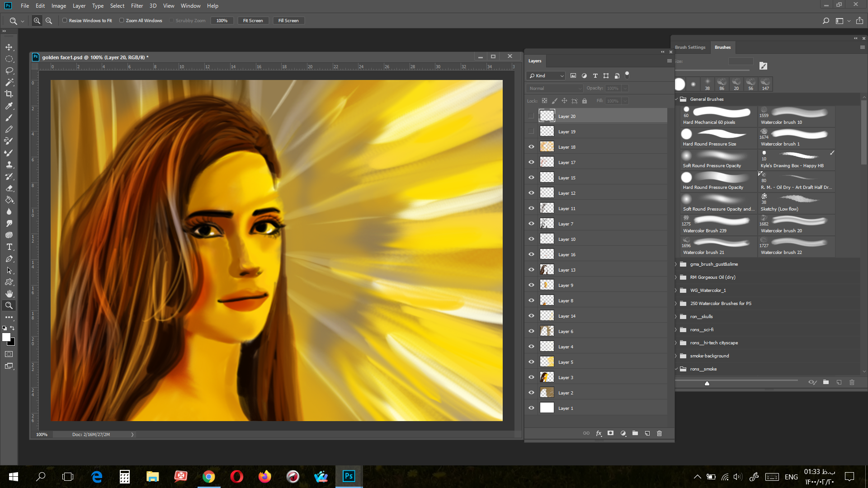Click the brush size slider track
The height and width of the screenshot is (488, 868).
[712, 70]
